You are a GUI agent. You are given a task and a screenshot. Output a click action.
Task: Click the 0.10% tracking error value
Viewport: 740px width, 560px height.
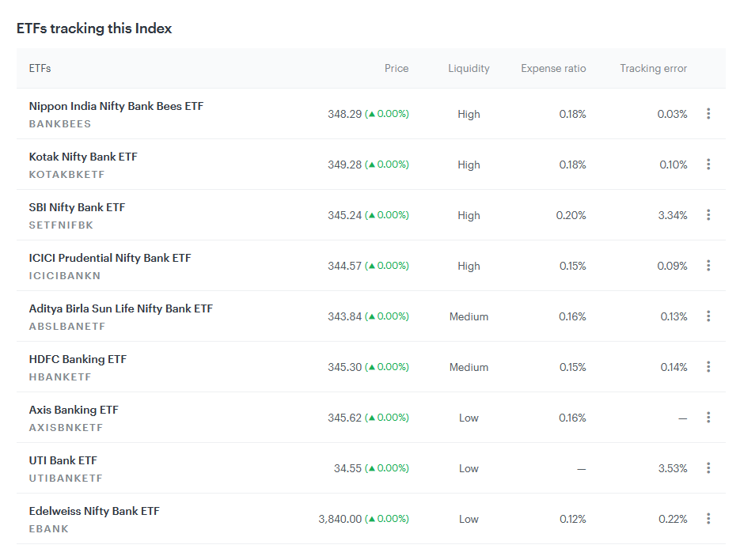[674, 165]
